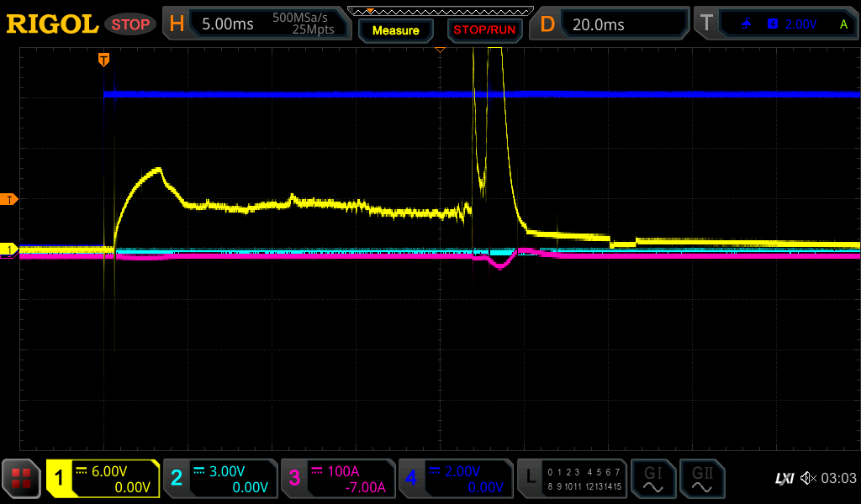The image size is (861, 504).
Task: Open the function navigation menu icon
Action: pyautogui.click(x=21, y=479)
